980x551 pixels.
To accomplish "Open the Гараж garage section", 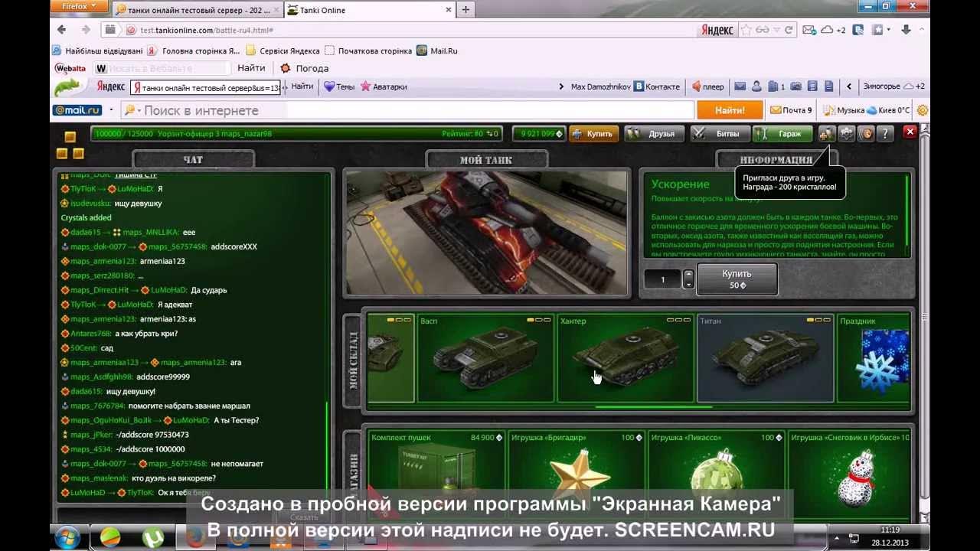I will [x=782, y=133].
